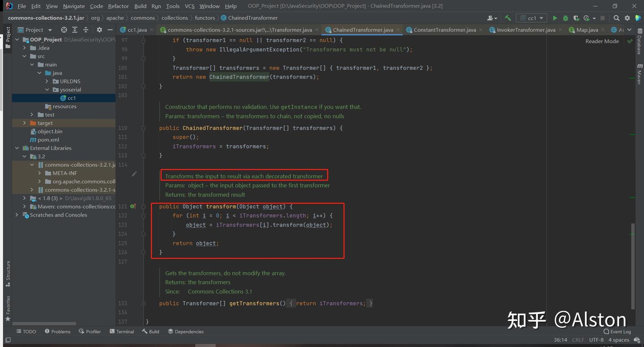This screenshot has height=347, width=644.
Task: Open Search Everywhere magnifier icon
Action: coord(616,18)
